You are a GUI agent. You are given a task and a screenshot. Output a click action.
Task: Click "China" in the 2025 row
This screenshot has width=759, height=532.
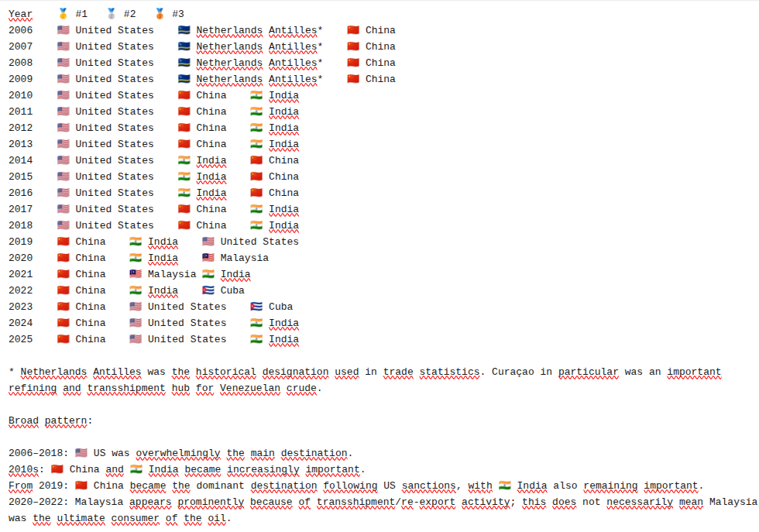pyautogui.click(x=91, y=339)
